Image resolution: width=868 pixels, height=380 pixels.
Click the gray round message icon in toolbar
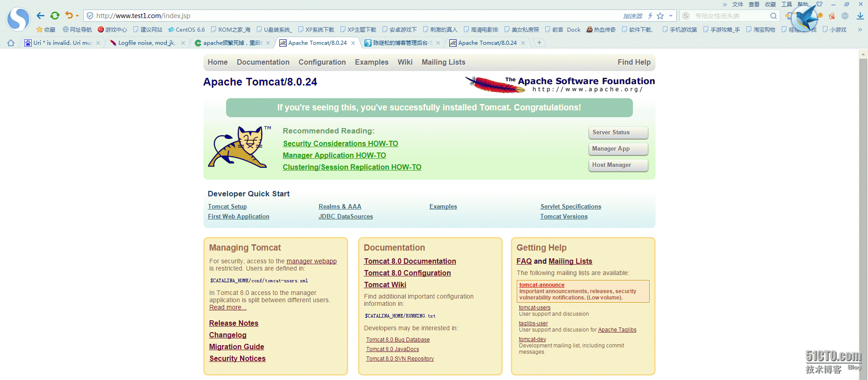[845, 16]
